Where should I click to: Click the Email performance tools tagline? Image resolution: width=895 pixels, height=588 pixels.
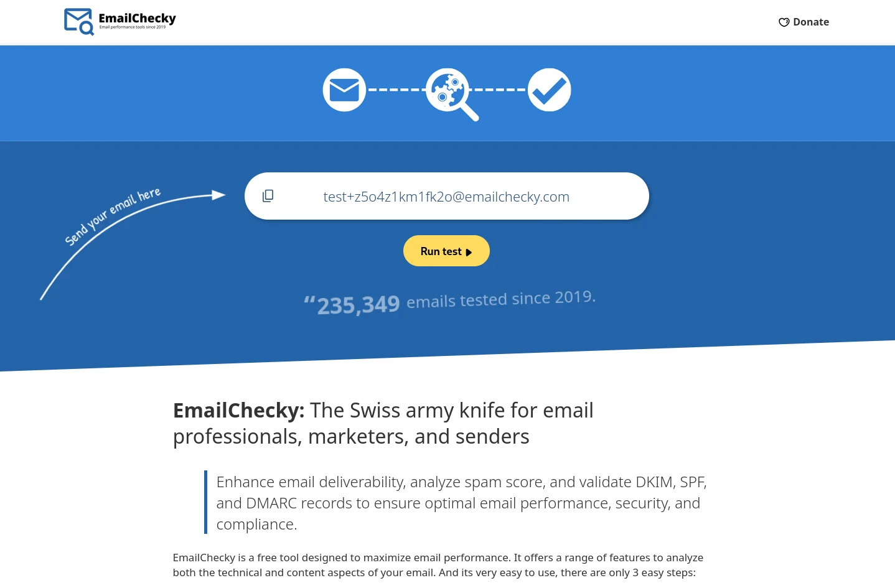click(x=132, y=27)
